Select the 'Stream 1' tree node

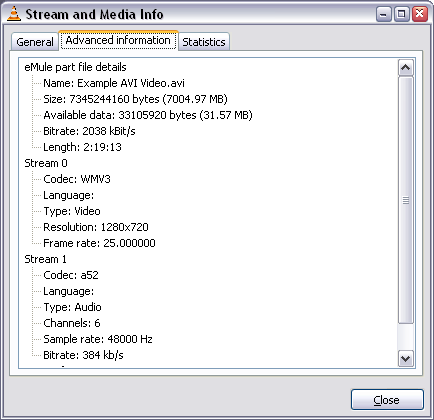45,259
